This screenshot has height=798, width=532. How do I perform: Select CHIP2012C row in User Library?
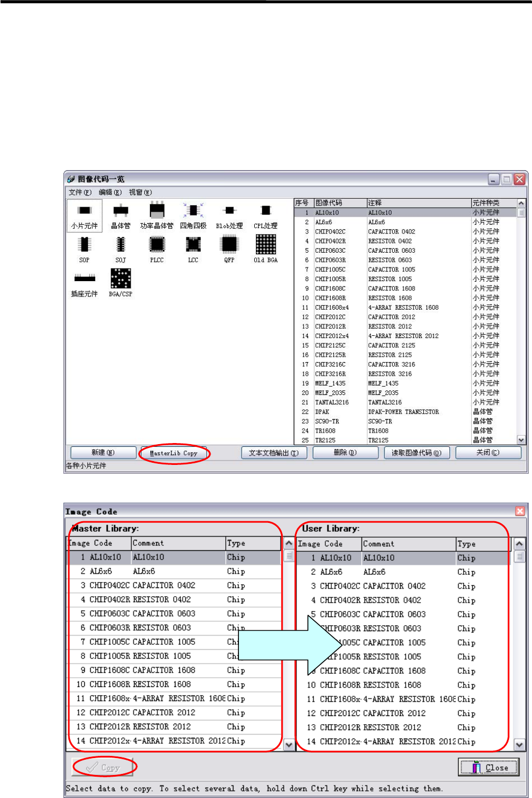(404, 713)
